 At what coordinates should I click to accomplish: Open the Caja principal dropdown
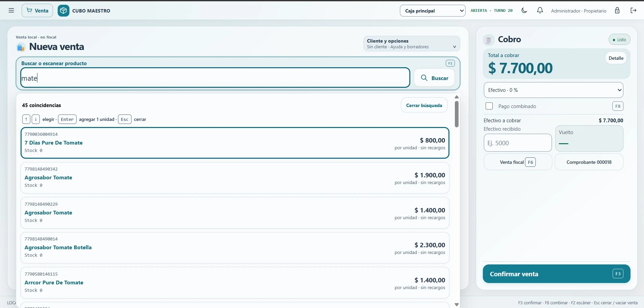coord(433,11)
